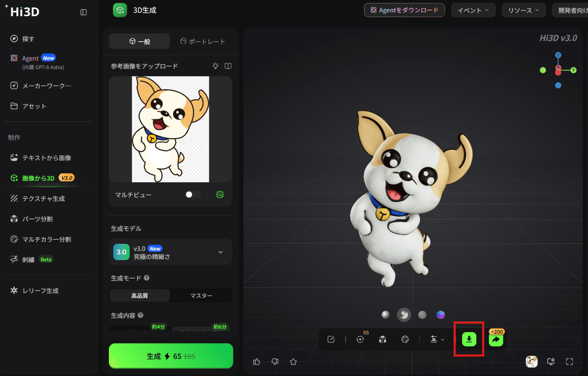Open 刺繍 Beta tool
The image size is (588, 376).
pos(31,260)
